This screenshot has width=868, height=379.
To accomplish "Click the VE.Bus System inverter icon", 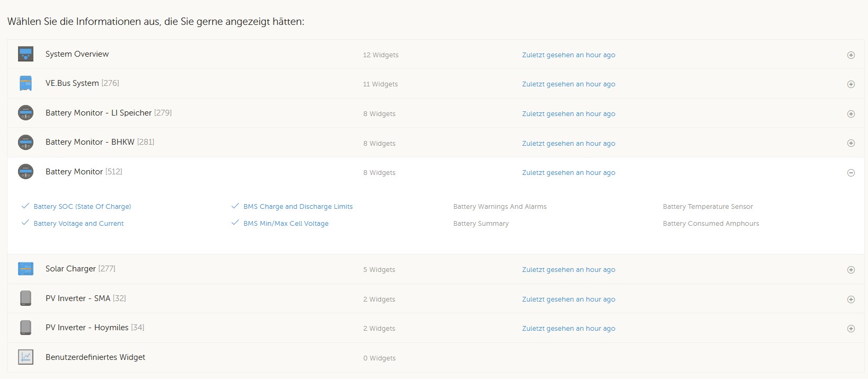I will [x=25, y=83].
